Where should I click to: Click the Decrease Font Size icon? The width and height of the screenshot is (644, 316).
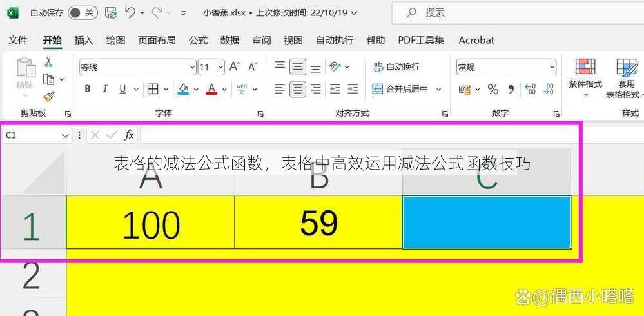[253, 66]
